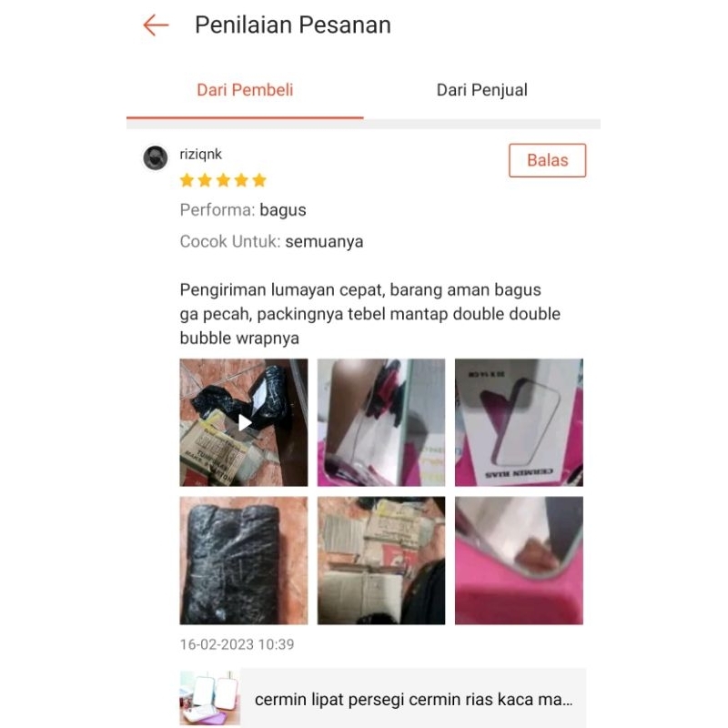Go back using the orange arrow

[156, 25]
